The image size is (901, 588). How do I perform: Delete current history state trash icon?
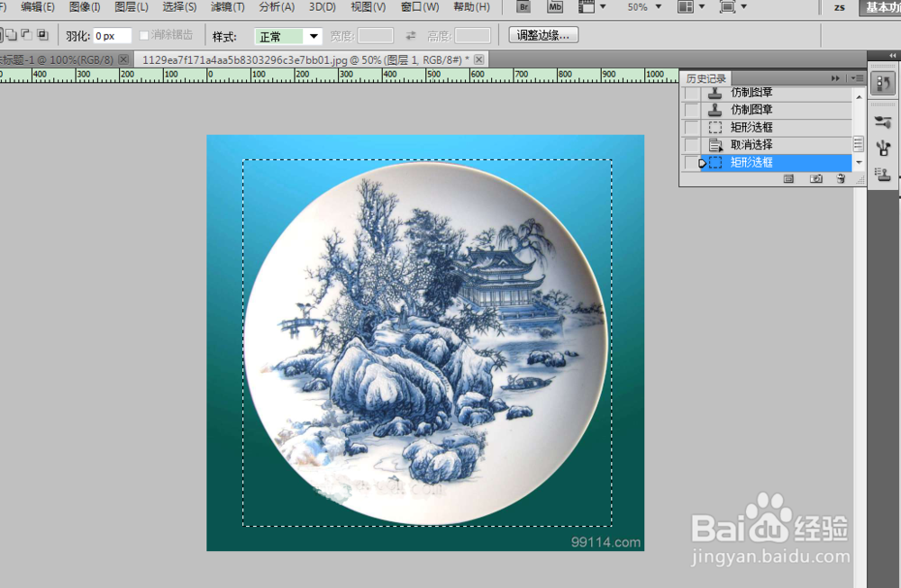841,179
